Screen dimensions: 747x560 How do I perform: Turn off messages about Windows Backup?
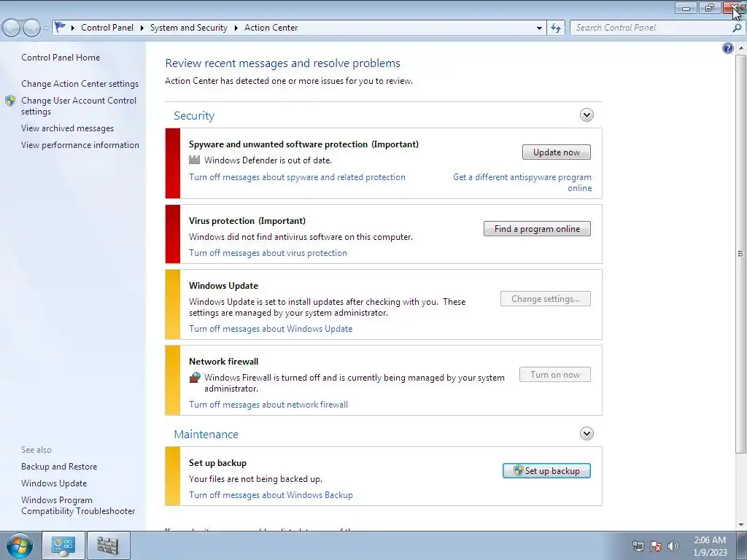tap(271, 495)
